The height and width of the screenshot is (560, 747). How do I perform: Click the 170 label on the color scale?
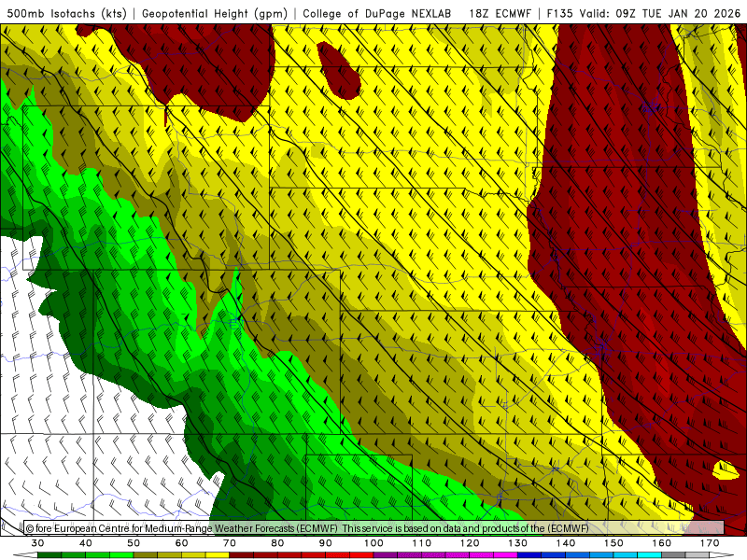[x=710, y=543]
